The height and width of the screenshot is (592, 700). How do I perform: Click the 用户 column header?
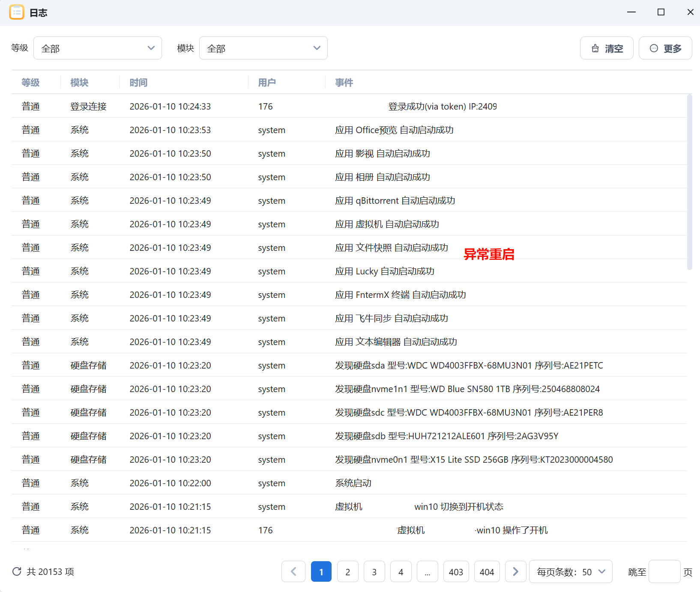267,82
